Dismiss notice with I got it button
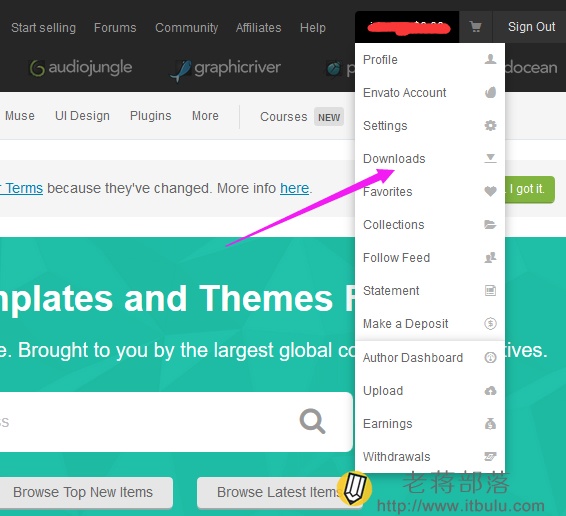This screenshot has width=566, height=516. (x=529, y=189)
